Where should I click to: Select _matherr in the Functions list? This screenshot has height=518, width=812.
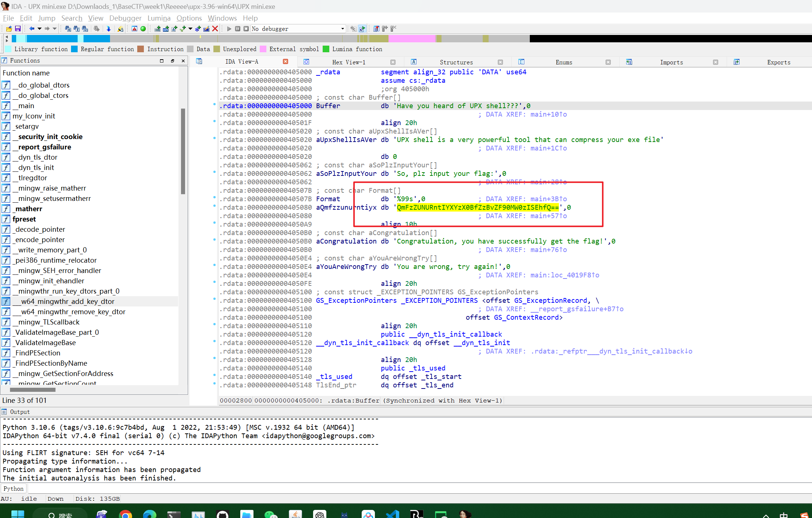click(90, 209)
